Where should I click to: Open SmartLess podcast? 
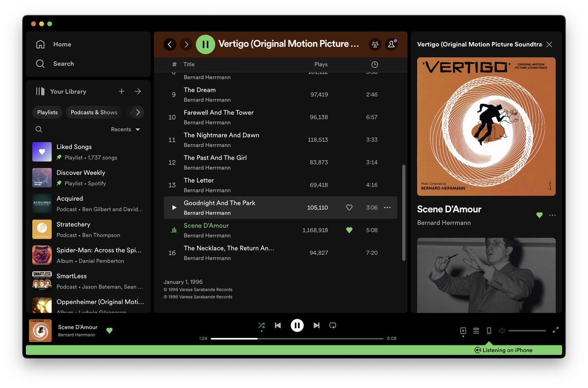click(88, 281)
